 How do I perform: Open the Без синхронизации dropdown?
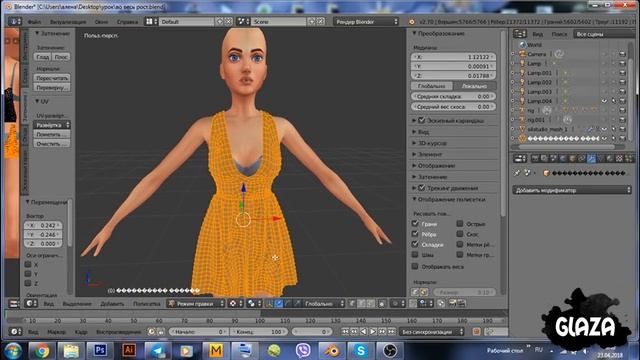[432, 331]
